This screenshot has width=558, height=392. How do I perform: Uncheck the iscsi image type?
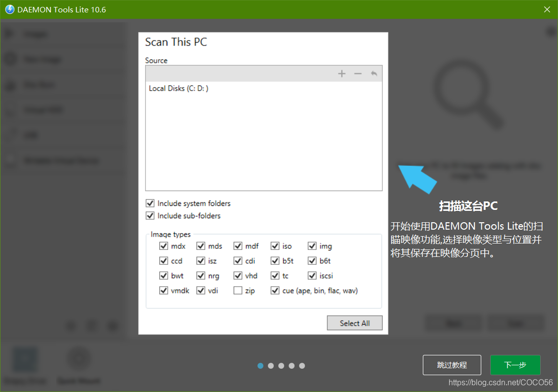[x=312, y=276]
